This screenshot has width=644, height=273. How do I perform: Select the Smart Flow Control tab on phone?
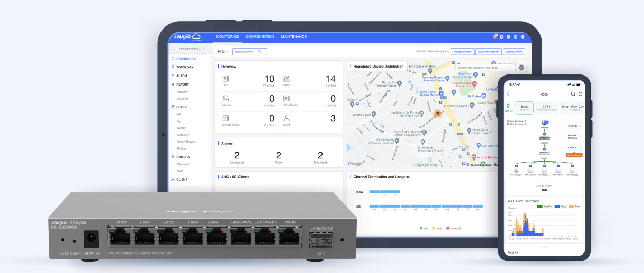point(573,108)
